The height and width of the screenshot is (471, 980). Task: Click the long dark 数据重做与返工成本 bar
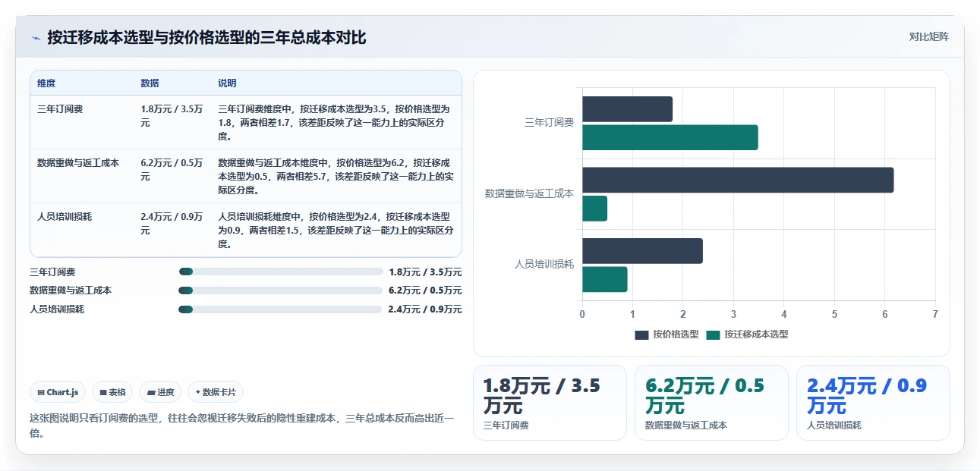point(738,180)
